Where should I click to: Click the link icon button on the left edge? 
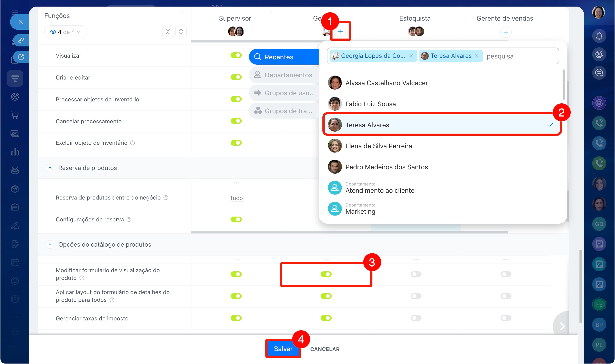click(21, 40)
